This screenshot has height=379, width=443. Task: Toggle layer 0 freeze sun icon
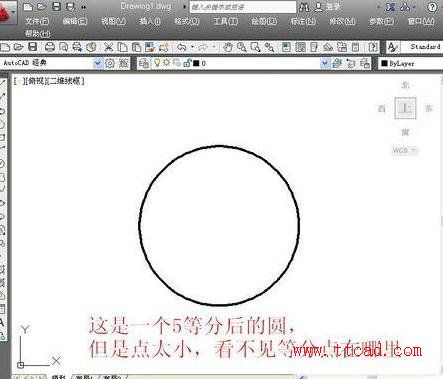point(166,62)
